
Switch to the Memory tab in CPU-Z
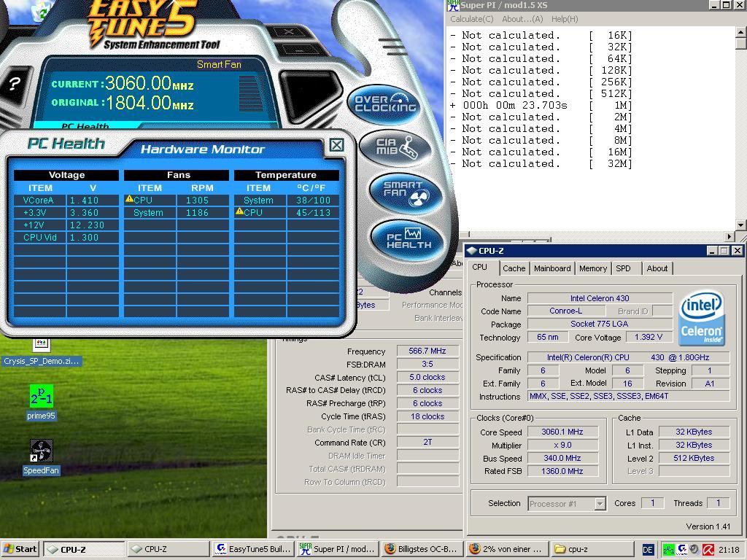tap(592, 268)
